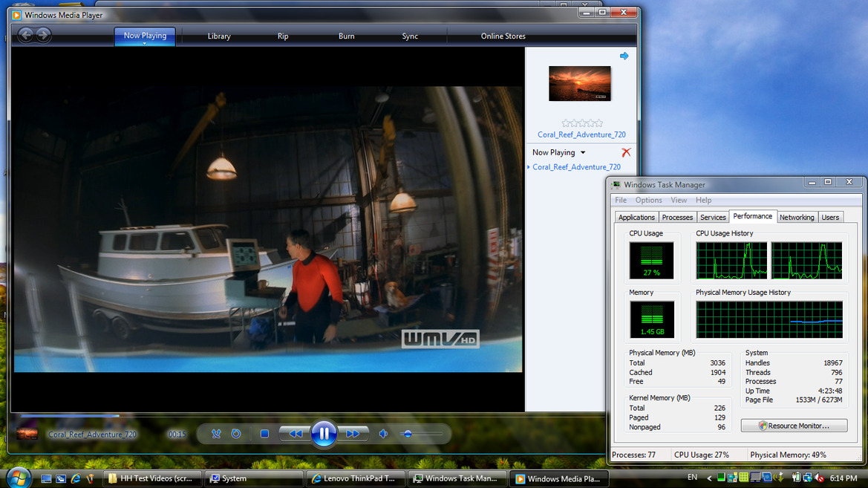Click the fast-forward next button
This screenshot has height=488, width=868.
pyautogui.click(x=353, y=434)
